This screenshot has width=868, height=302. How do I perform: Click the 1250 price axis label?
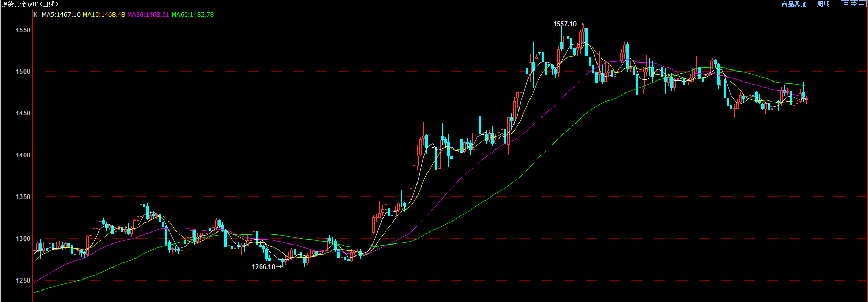click(x=23, y=281)
